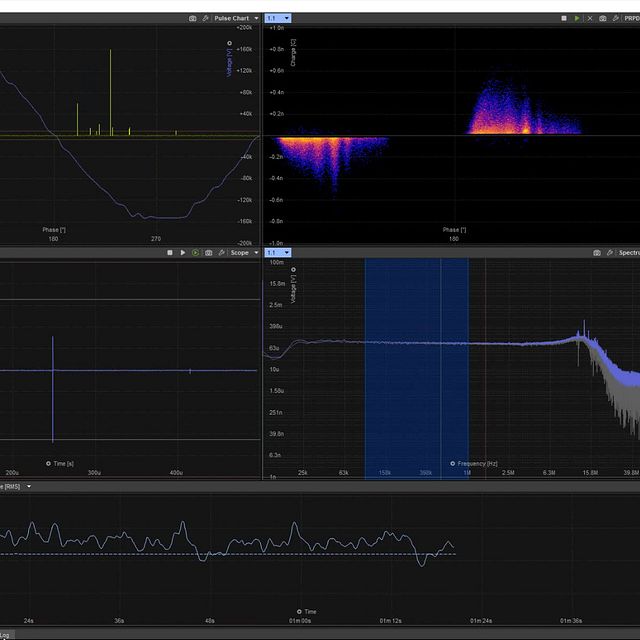Open Pulse Chart settings wrench icon
The image size is (640, 640).
pos(205,18)
